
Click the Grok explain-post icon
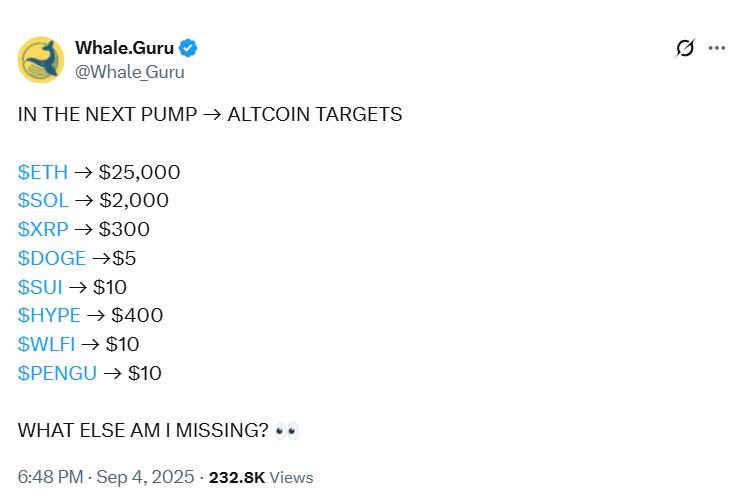[685, 48]
